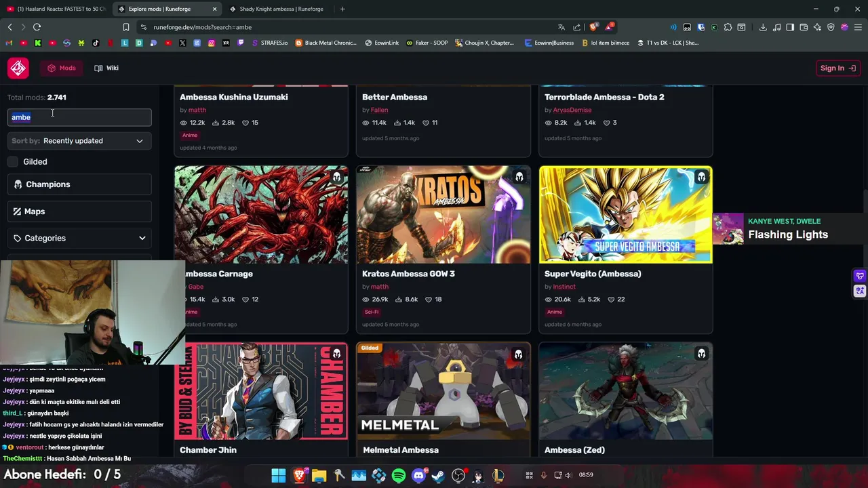Screen dimensions: 868x488
Task: Click the helmet icon on Carnage thumbnail
Action: [337, 177]
